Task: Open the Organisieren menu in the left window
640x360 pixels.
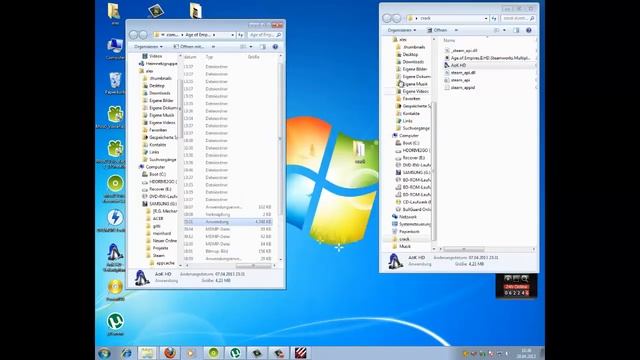Action: [x=149, y=47]
